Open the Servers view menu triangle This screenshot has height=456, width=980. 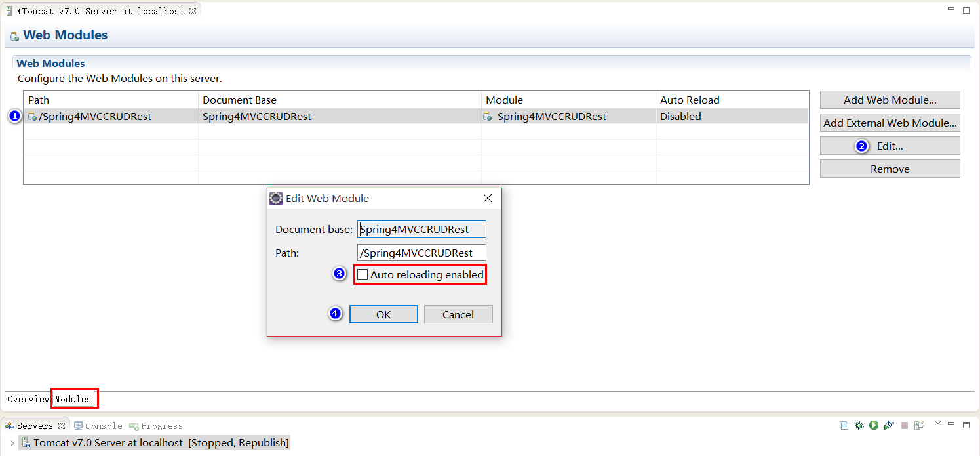point(937,423)
